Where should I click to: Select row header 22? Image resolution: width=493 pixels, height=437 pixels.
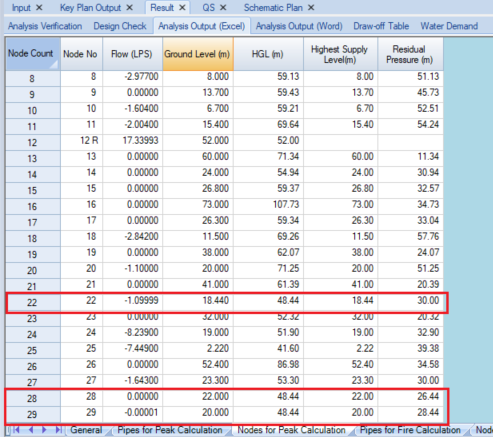tap(32, 303)
